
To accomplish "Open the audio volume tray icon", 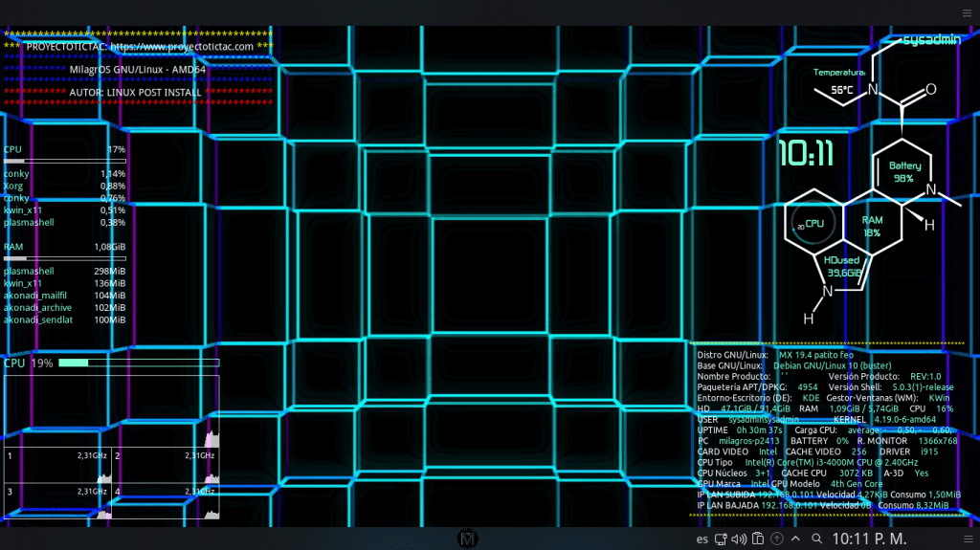I will point(738,539).
